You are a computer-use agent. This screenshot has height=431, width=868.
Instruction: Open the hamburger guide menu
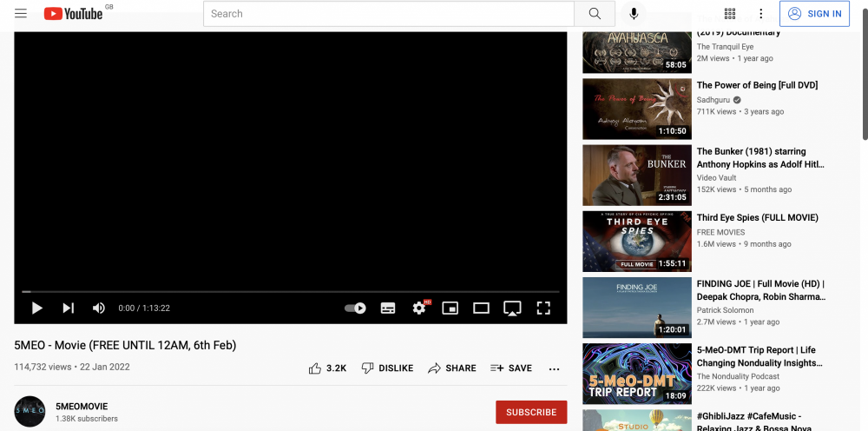coord(21,14)
